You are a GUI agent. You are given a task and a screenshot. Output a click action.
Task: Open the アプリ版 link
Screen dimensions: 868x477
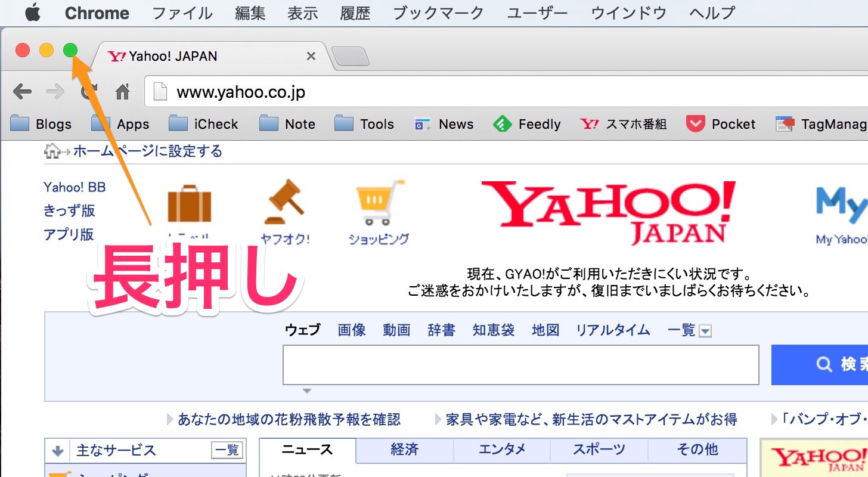[x=69, y=234]
